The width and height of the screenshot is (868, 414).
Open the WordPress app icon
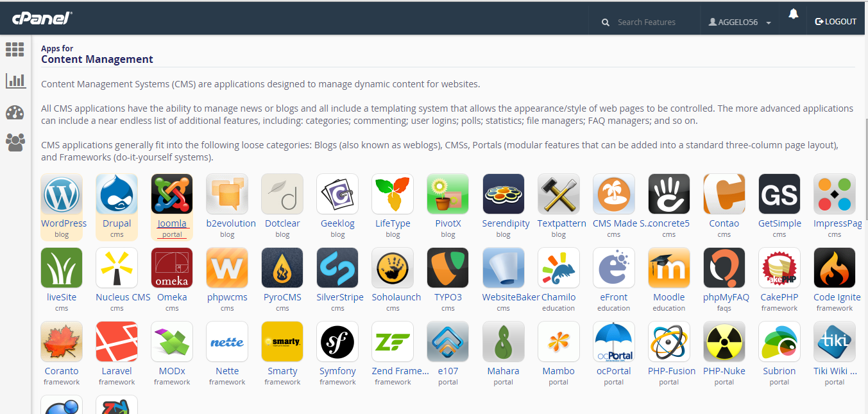pos(62,194)
